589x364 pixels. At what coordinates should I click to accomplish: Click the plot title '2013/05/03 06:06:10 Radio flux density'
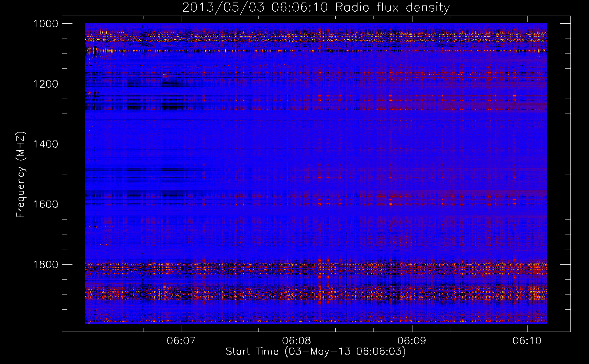316,7
